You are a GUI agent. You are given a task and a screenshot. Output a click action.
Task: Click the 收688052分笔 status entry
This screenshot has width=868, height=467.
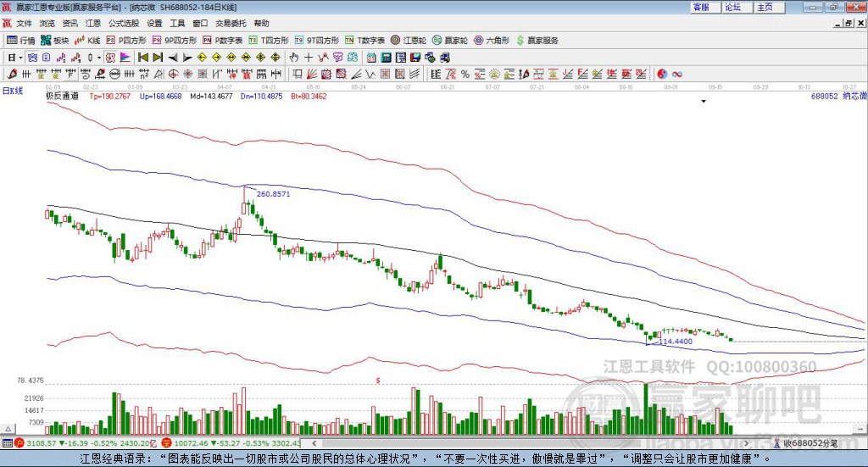805,443
